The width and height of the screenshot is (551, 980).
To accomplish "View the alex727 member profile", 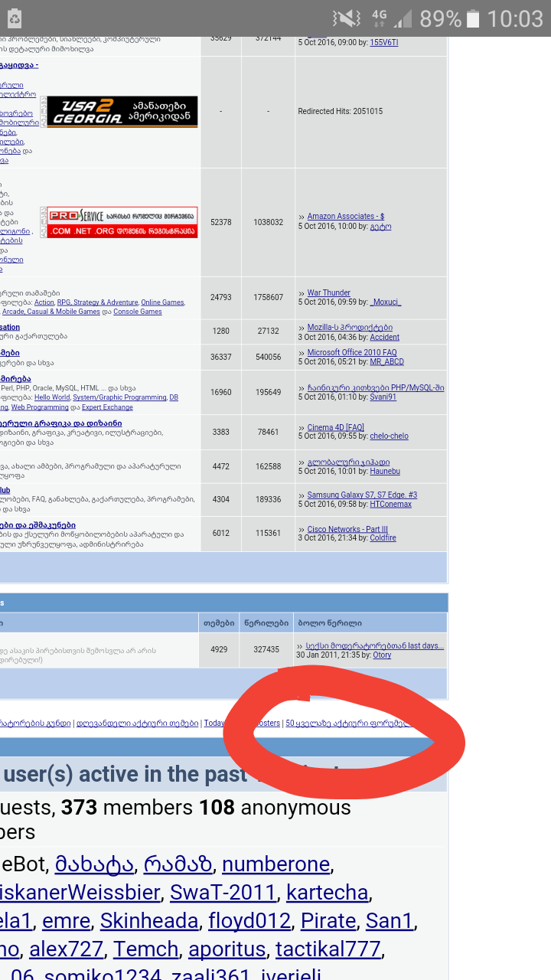I will [x=66, y=949].
